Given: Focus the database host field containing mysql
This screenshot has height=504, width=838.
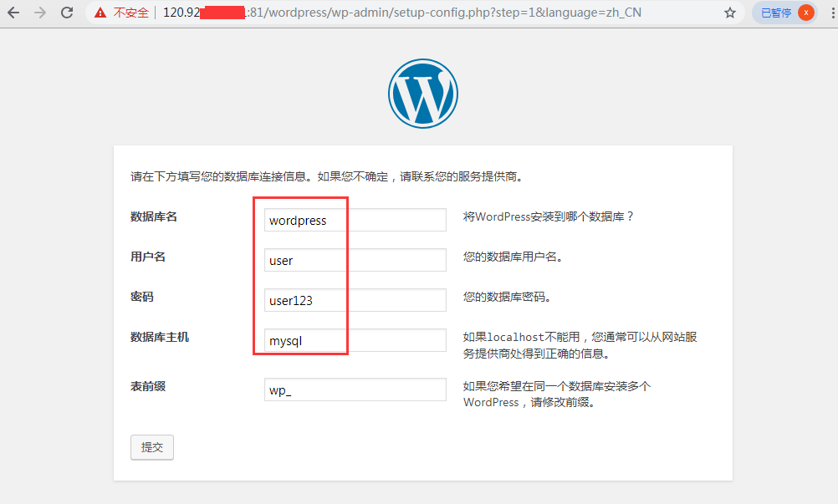Looking at the screenshot, I should [x=355, y=340].
